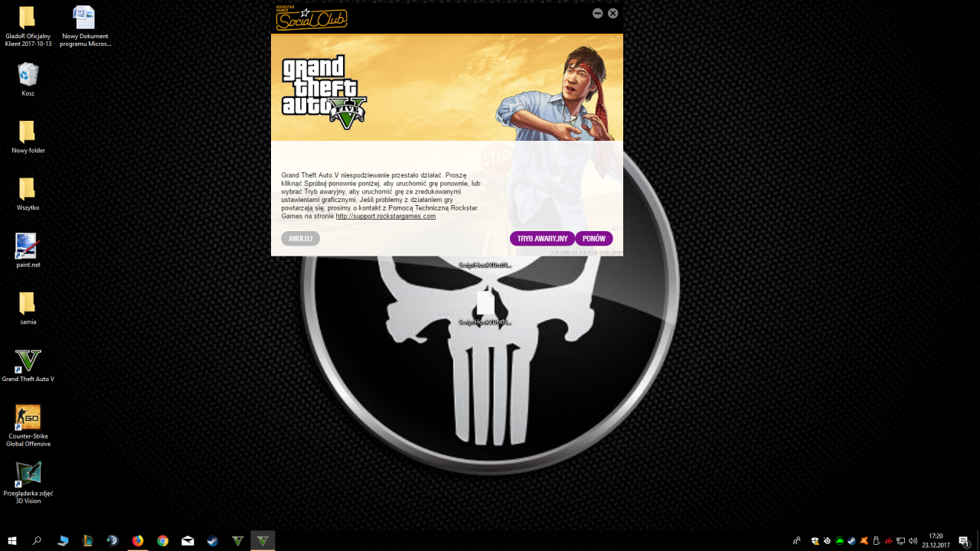Click the red dots tray icon
Viewport: 980px width, 551px height.
(x=888, y=540)
